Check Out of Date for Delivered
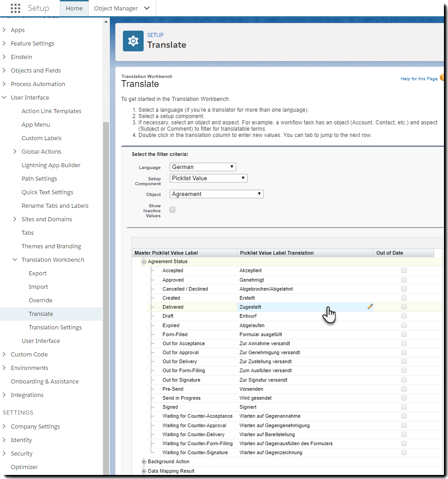 click(x=404, y=307)
